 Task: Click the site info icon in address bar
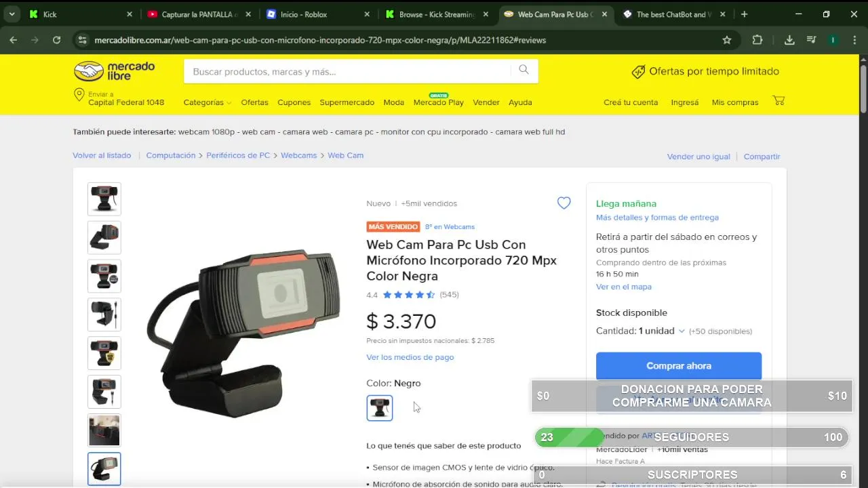coord(82,40)
